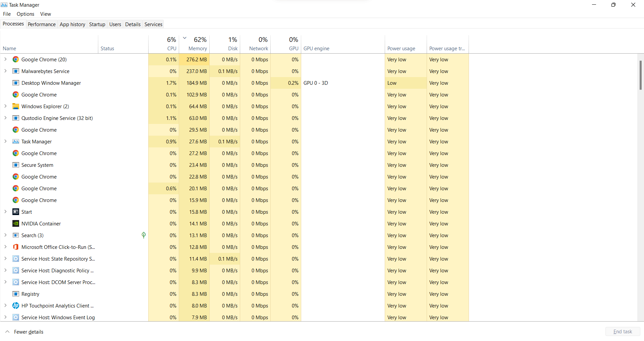Screen dimensions: 644x341
Task: Click the Processes tab
Action: point(13,24)
